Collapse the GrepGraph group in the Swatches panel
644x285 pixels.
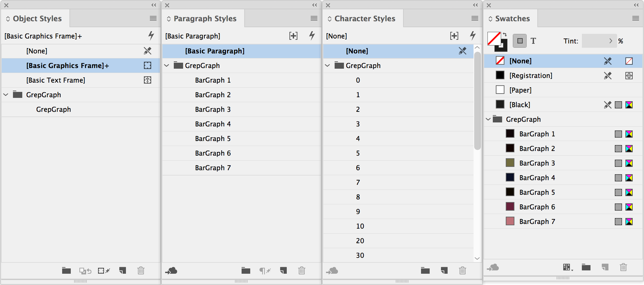point(488,119)
